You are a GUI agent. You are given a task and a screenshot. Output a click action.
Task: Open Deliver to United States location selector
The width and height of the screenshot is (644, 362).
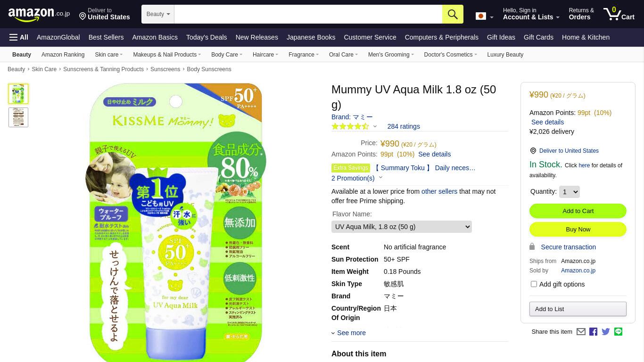tap(104, 14)
